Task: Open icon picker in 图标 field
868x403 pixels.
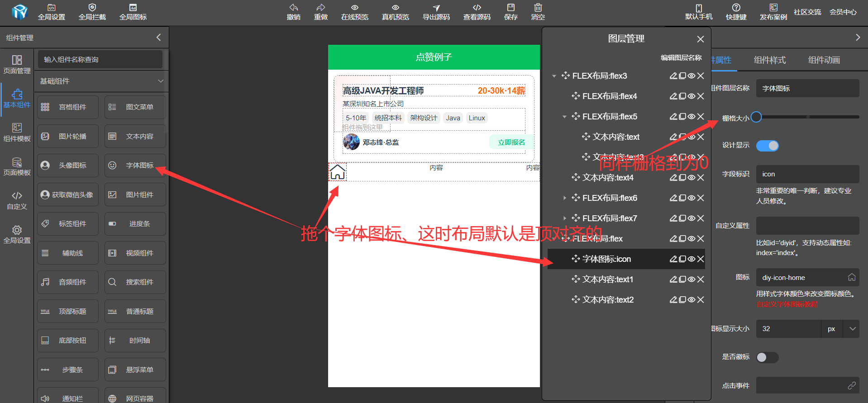Action: [x=852, y=277]
